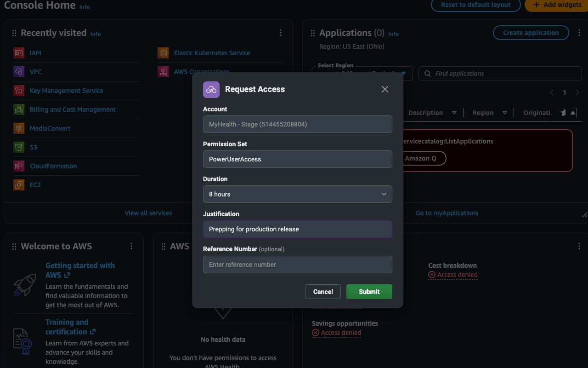
Task: Grab the Recently visited widget drag handle
Action: coord(14,33)
